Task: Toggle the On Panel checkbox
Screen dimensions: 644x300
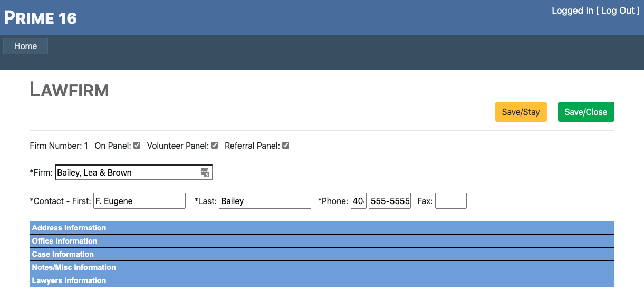Action: pos(137,146)
